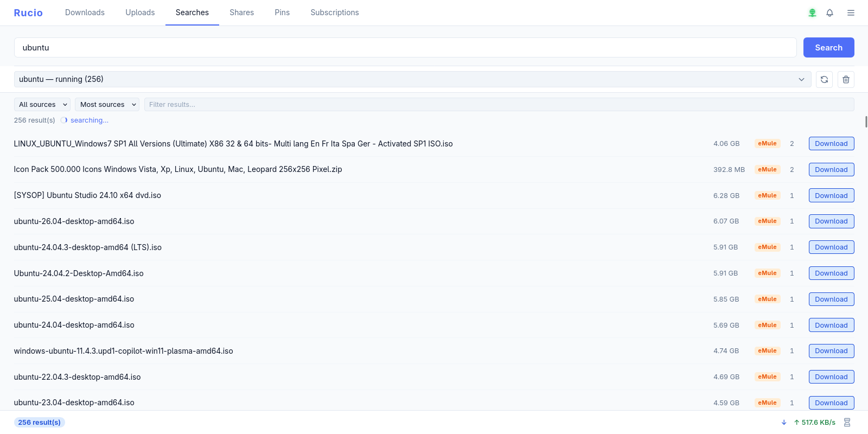
Task: Click eMule badge on ubuntu-25.04 row
Action: (x=767, y=299)
